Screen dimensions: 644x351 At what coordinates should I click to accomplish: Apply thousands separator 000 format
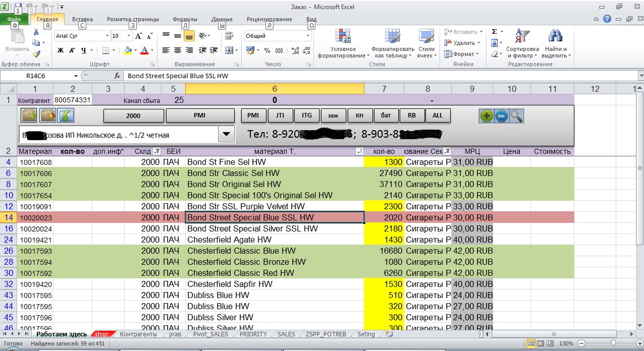point(279,50)
